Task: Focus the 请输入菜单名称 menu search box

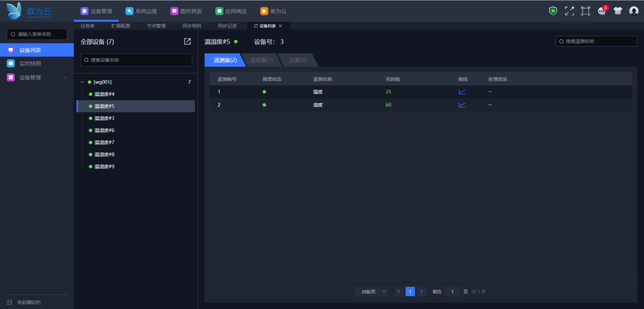Action: [37, 34]
